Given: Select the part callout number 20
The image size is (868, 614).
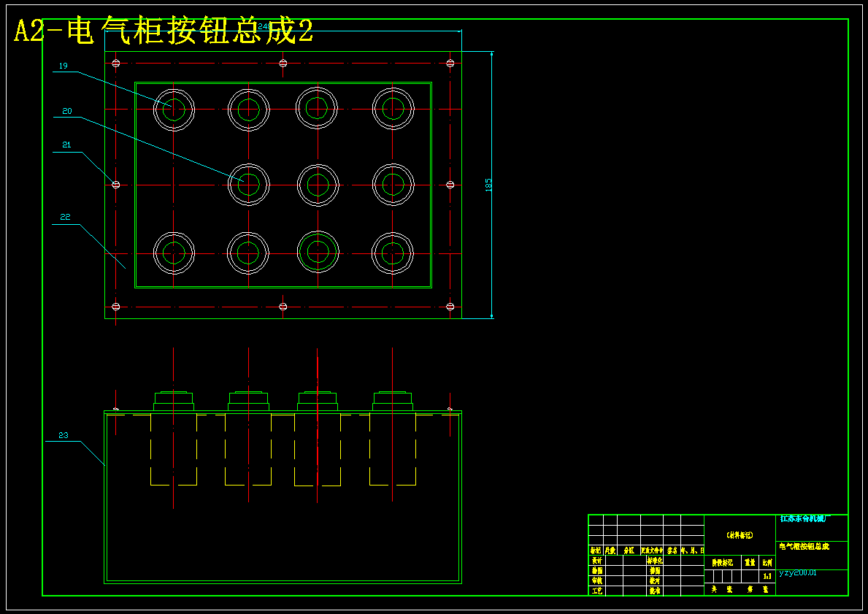Looking at the screenshot, I should 67,111.
